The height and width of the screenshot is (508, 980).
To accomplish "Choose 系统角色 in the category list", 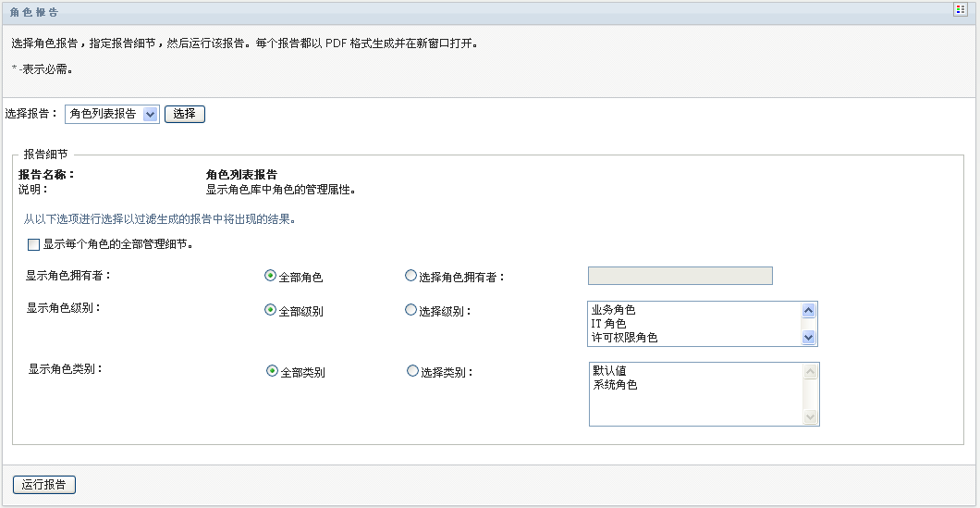I will [x=616, y=385].
